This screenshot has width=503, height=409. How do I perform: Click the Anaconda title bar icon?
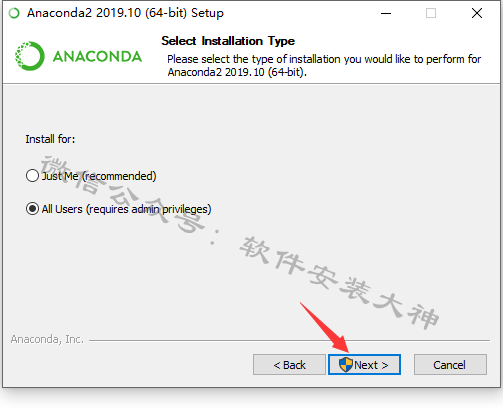[x=14, y=13]
